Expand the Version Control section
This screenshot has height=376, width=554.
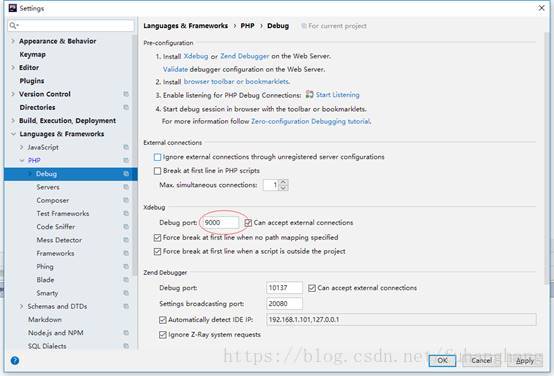point(13,94)
